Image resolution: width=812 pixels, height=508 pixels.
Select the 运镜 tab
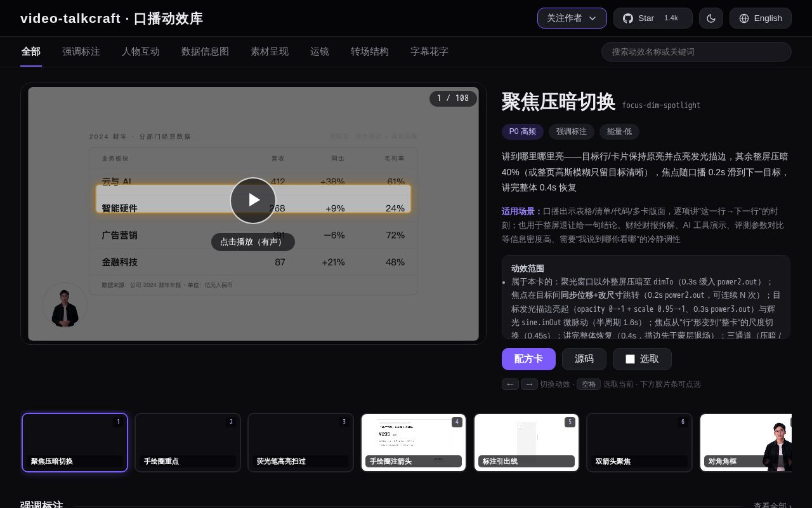[x=320, y=51]
